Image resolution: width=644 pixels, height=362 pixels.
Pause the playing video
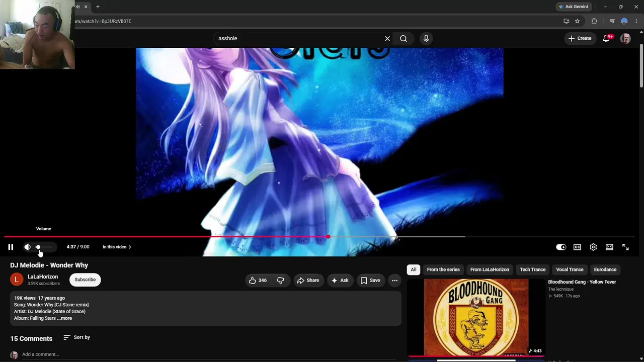[11, 247]
